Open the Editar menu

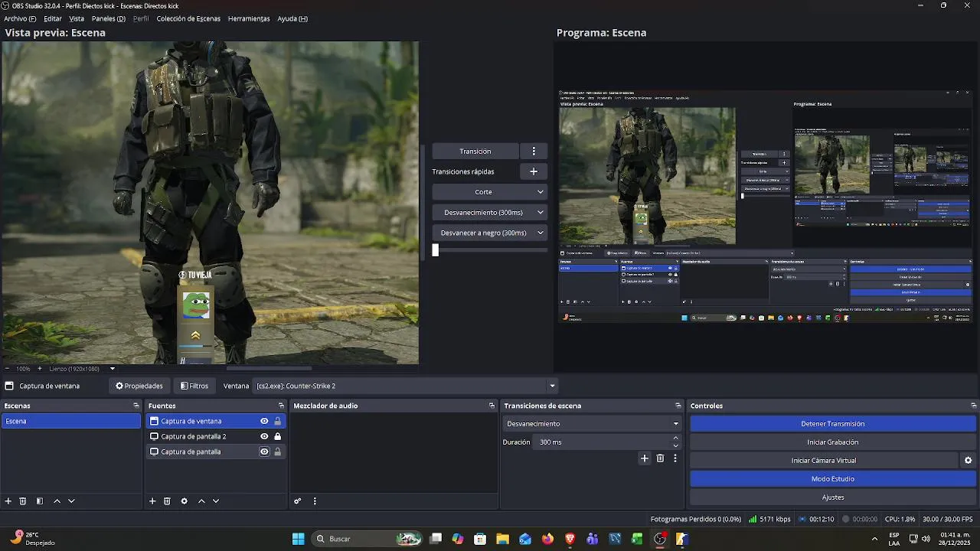pos(53,18)
